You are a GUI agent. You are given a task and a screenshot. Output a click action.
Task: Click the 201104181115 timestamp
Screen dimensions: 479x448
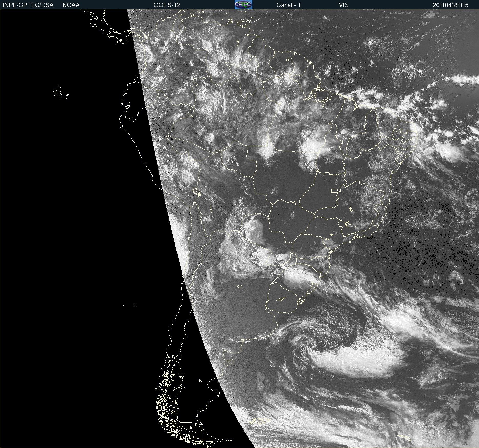pos(451,5)
